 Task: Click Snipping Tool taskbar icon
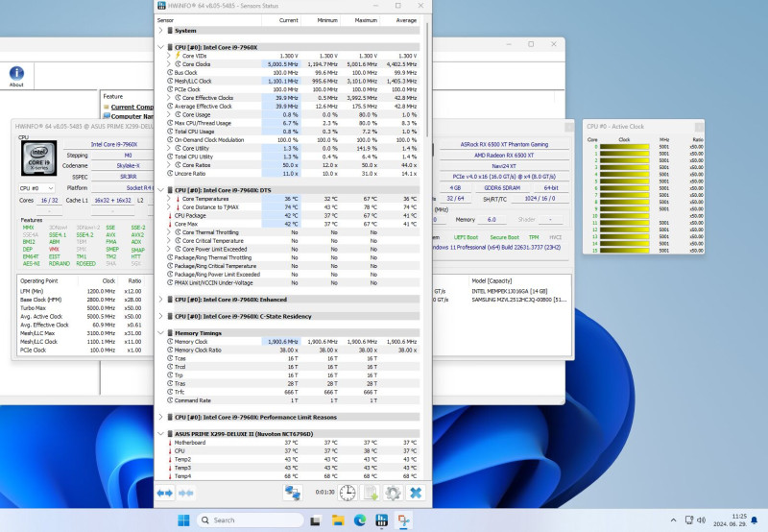403,520
